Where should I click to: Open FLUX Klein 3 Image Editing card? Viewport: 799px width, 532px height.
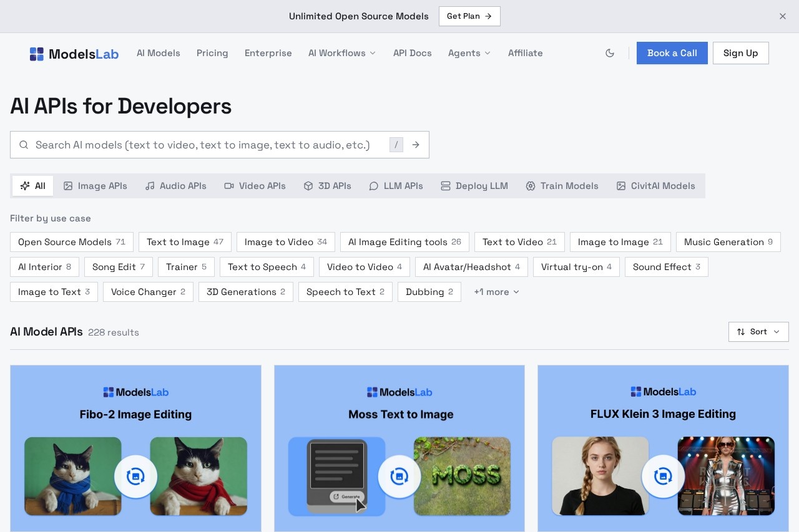[663, 448]
